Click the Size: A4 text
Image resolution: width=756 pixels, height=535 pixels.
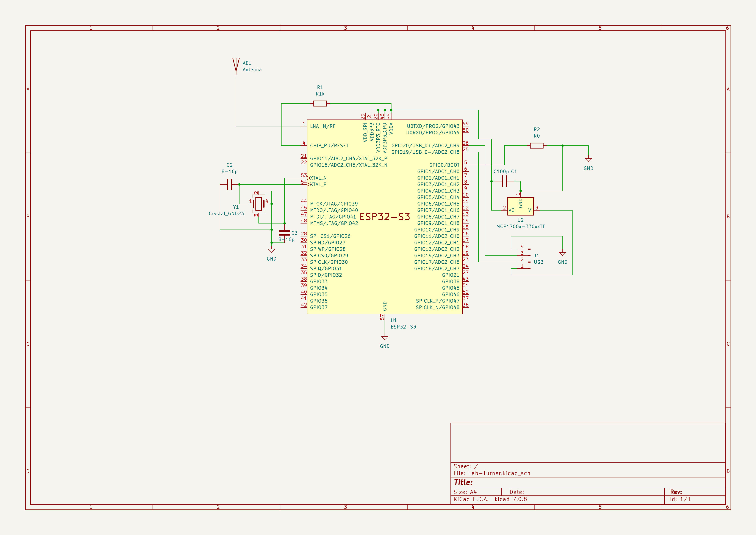click(465, 492)
